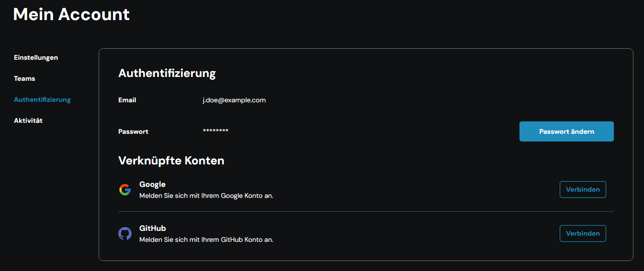
Task: Click the GitHub provider name
Action: click(153, 228)
